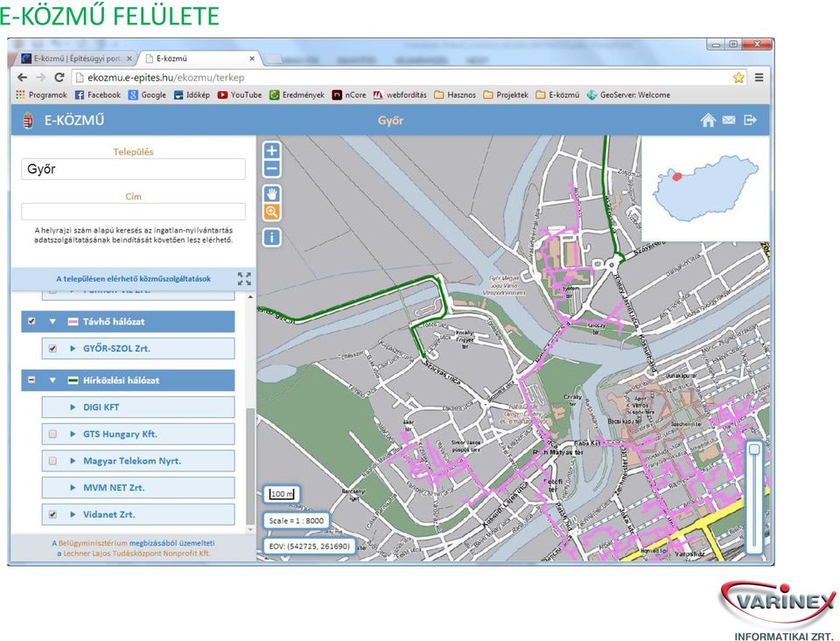The width and height of the screenshot is (840, 641).
Task: Open the Időkép bookmark
Action: (x=192, y=94)
